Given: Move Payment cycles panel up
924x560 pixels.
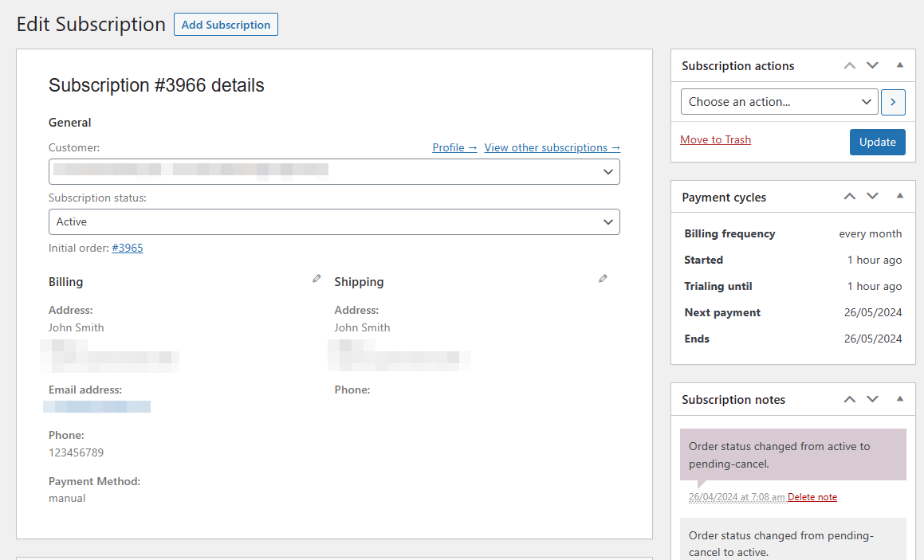Looking at the screenshot, I should pos(850,196).
